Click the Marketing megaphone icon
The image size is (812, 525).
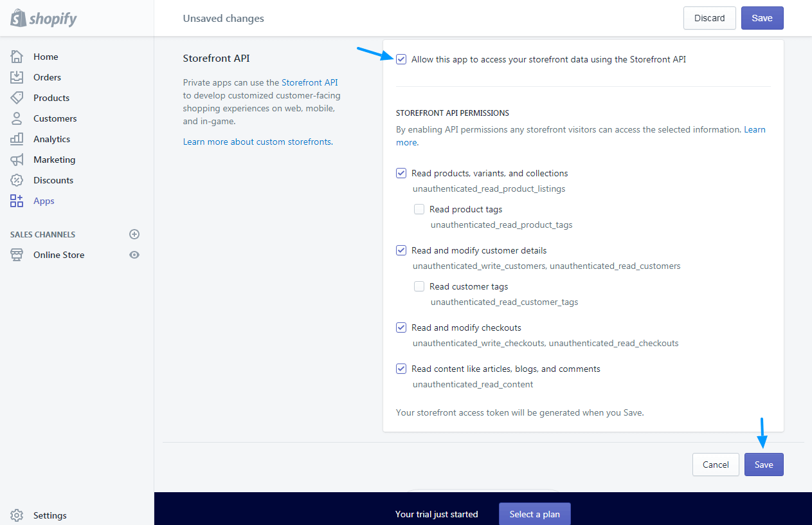click(x=17, y=160)
